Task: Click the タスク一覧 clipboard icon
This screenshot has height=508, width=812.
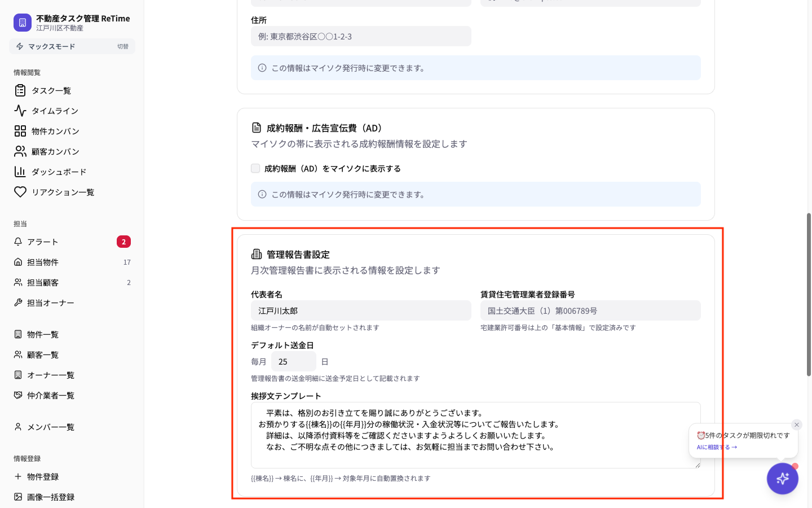Action: 20,90
